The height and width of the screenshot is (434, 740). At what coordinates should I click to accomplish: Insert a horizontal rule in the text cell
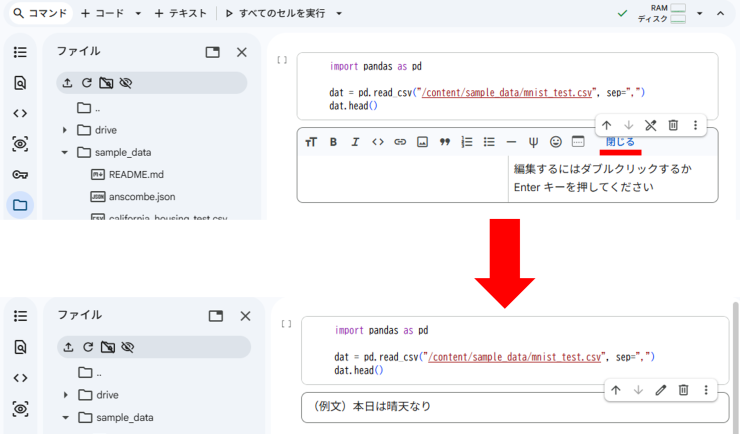pos(511,142)
